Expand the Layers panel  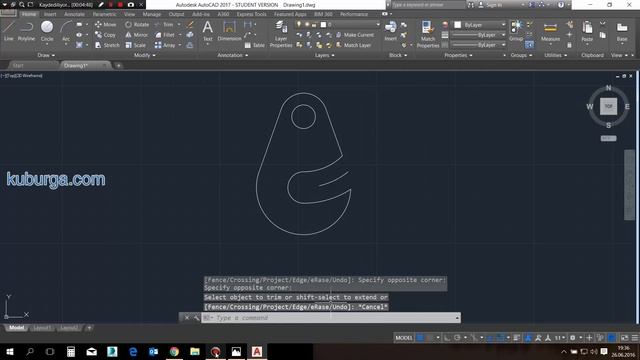[x=324, y=55]
